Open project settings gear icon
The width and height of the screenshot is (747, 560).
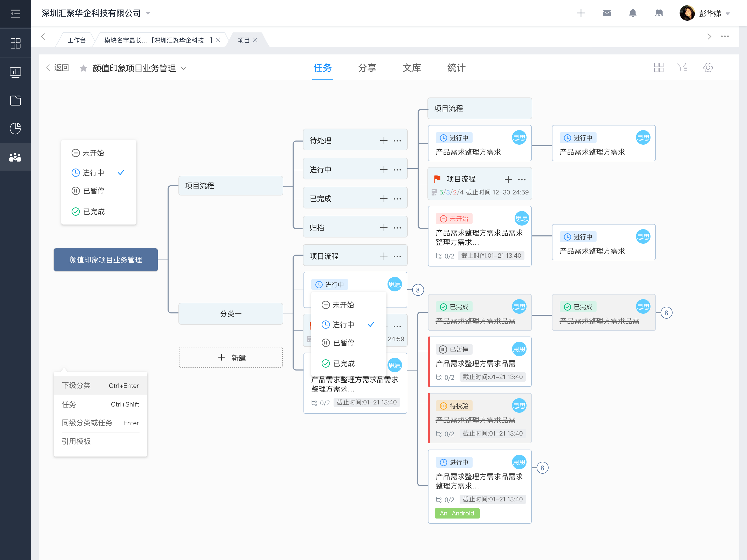708,67
